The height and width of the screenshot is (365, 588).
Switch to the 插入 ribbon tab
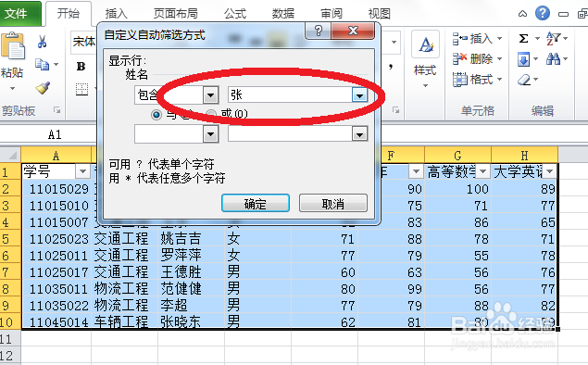coord(117,14)
